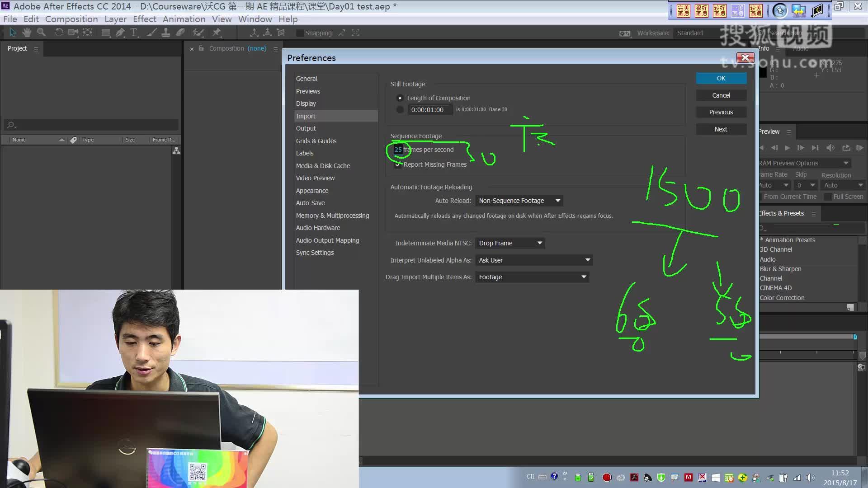The image size is (868, 488).
Task: Select the Eraser tool
Action: pos(180,33)
